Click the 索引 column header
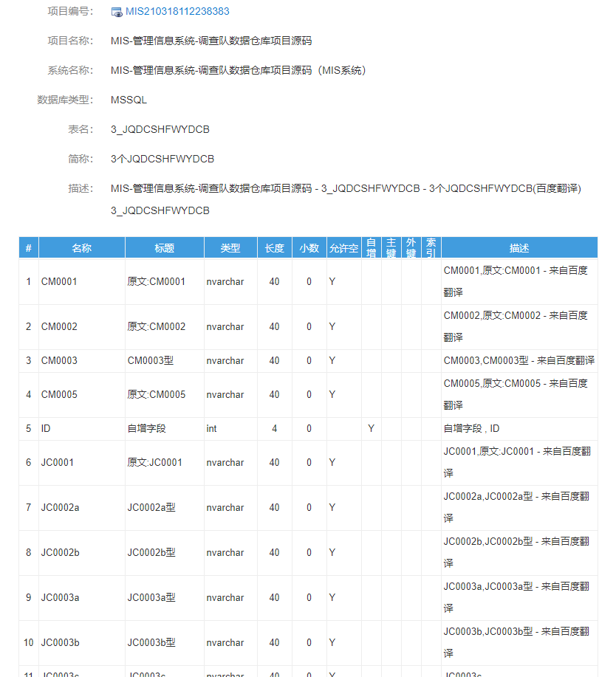 tap(431, 248)
